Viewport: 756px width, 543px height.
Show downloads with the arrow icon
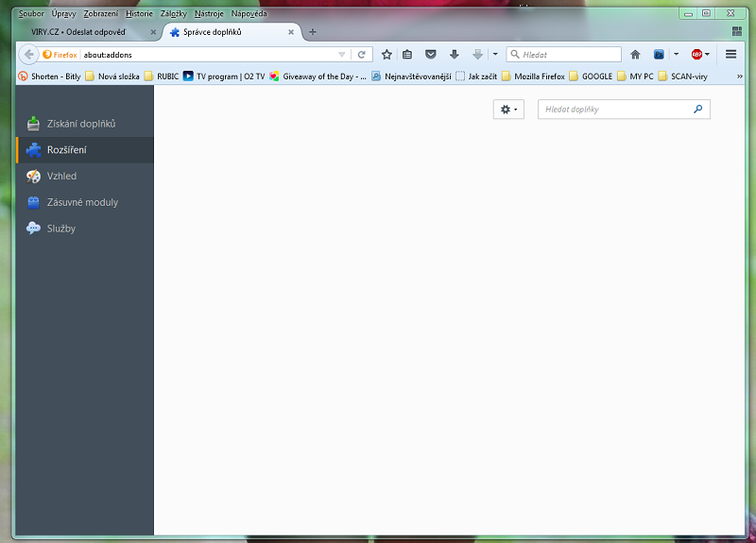(455, 55)
